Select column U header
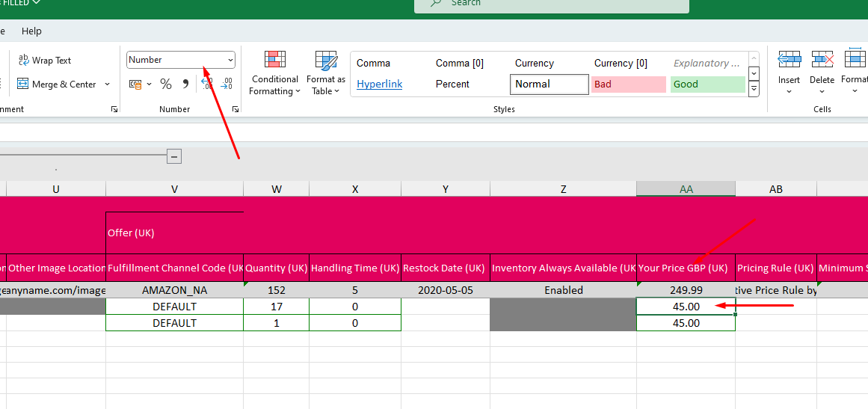868x409 pixels. 56,189
